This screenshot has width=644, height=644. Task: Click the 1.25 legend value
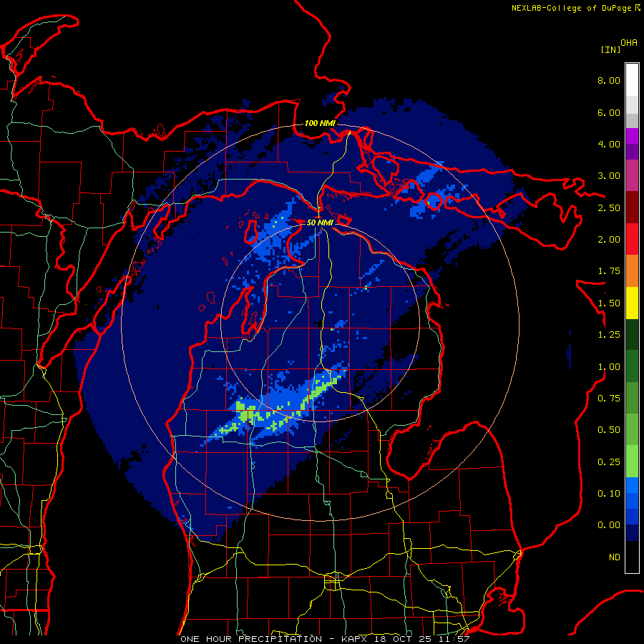(x=609, y=335)
